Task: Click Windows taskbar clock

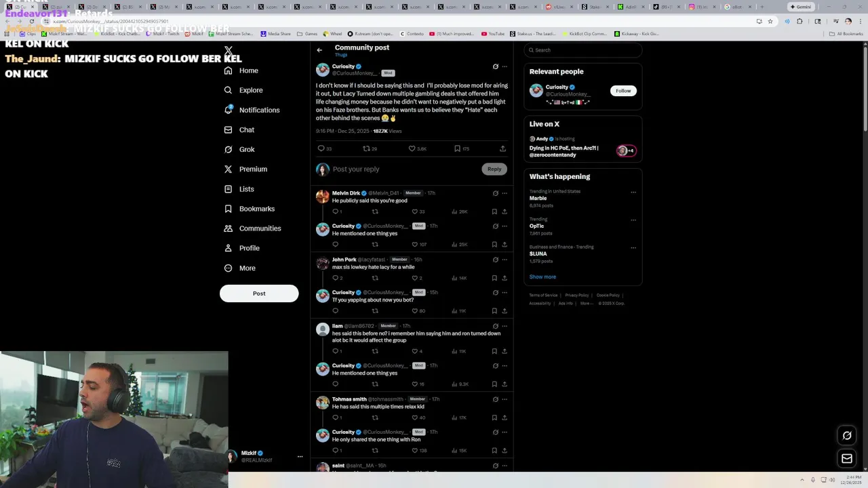Action: (x=852, y=480)
